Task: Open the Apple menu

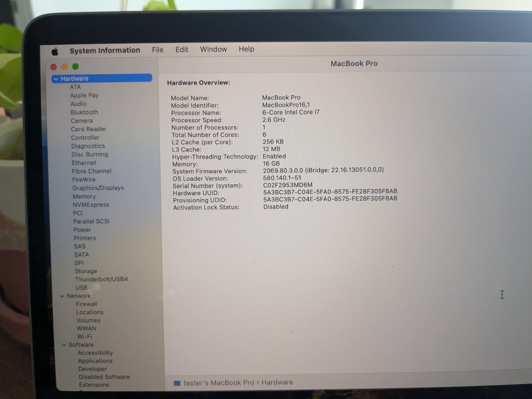Action: (55, 51)
